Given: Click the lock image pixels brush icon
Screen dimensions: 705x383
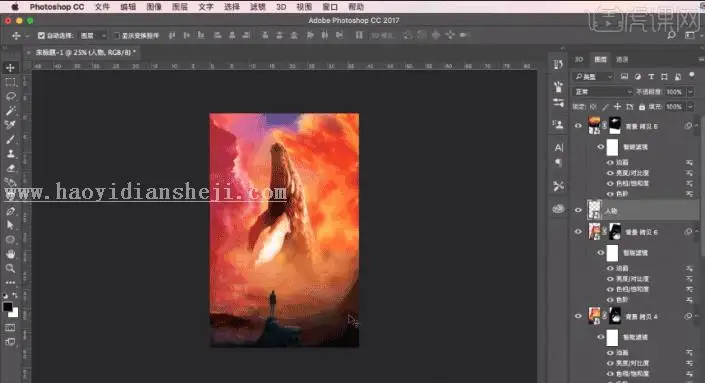Looking at the screenshot, I should 605,107.
